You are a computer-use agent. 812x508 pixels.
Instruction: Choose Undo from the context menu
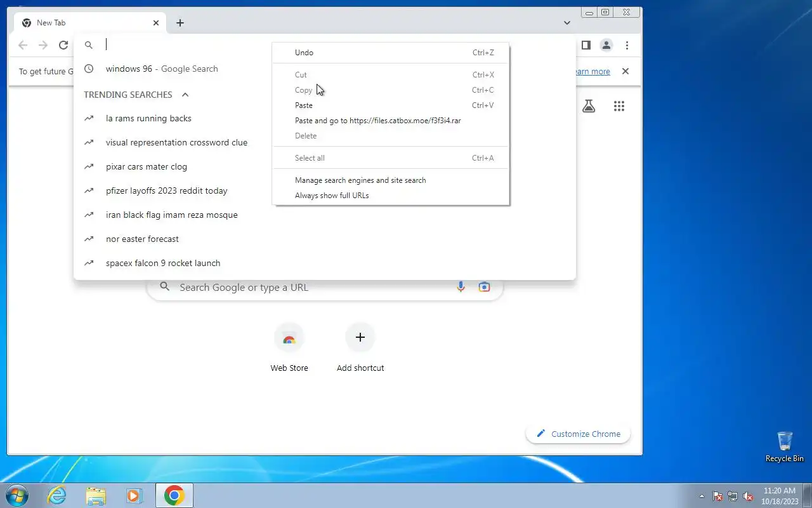tap(391, 53)
